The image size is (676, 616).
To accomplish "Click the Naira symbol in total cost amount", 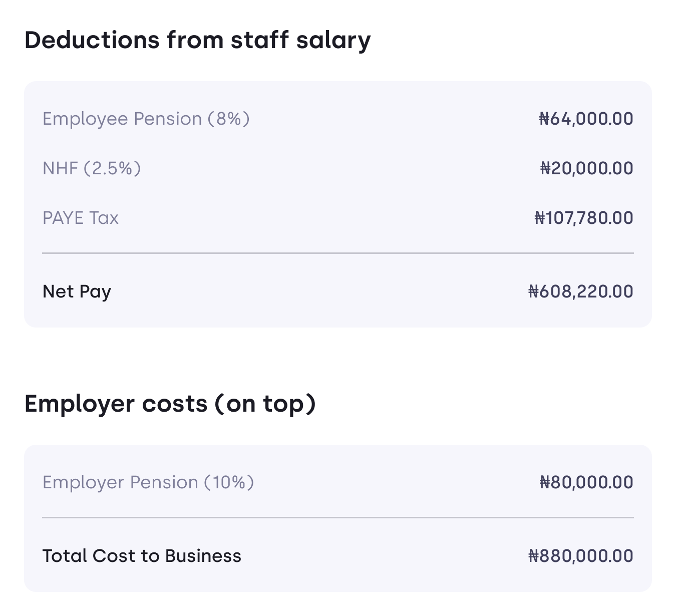I will click(534, 556).
